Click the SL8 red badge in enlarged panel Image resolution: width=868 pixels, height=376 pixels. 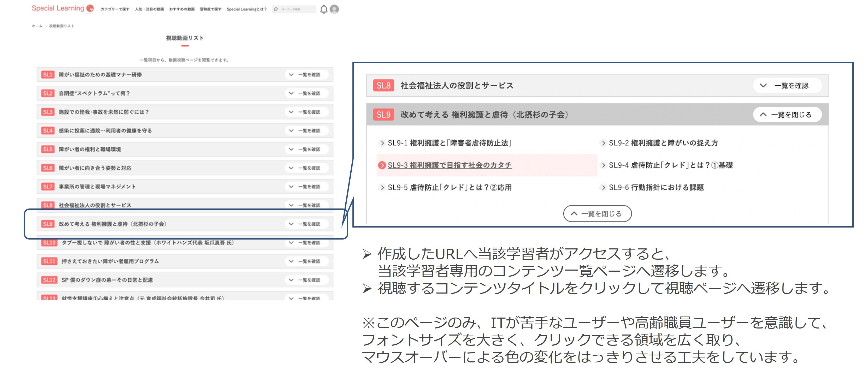pos(383,86)
